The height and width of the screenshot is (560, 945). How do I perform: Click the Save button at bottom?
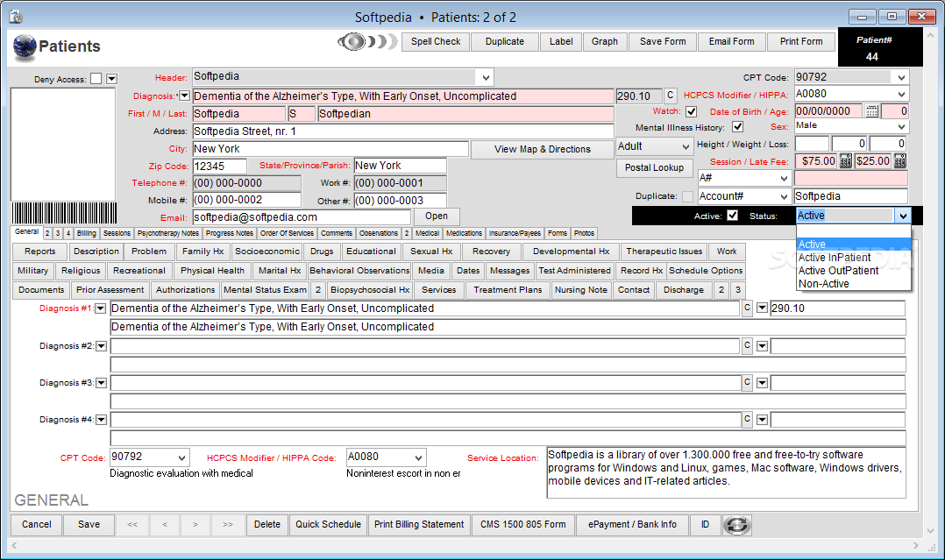tap(89, 524)
